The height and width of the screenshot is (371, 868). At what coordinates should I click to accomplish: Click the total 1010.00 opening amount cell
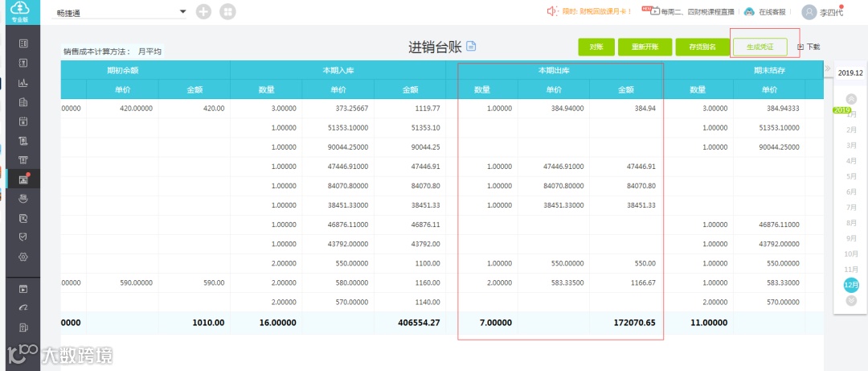[x=194, y=322]
